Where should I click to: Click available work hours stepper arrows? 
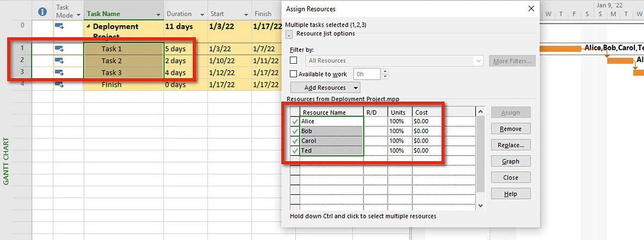coord(385,74)
